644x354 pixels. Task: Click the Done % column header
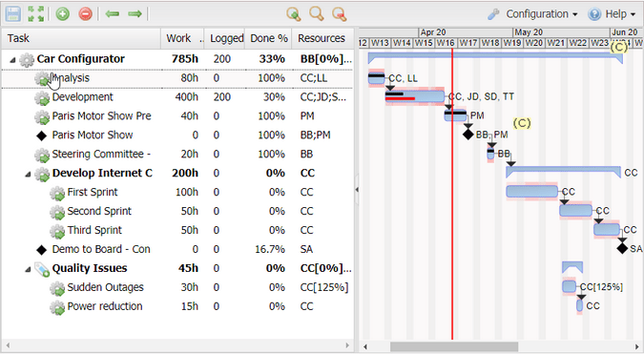(269, 38)
